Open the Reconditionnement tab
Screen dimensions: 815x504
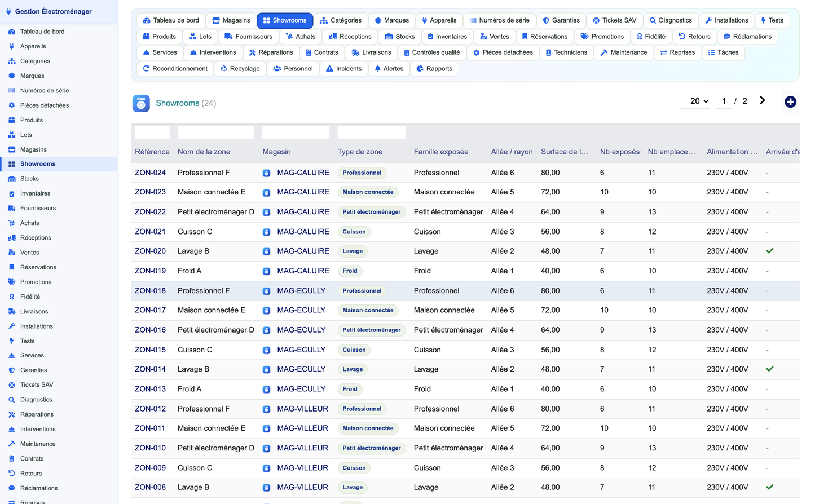point(175,69)
